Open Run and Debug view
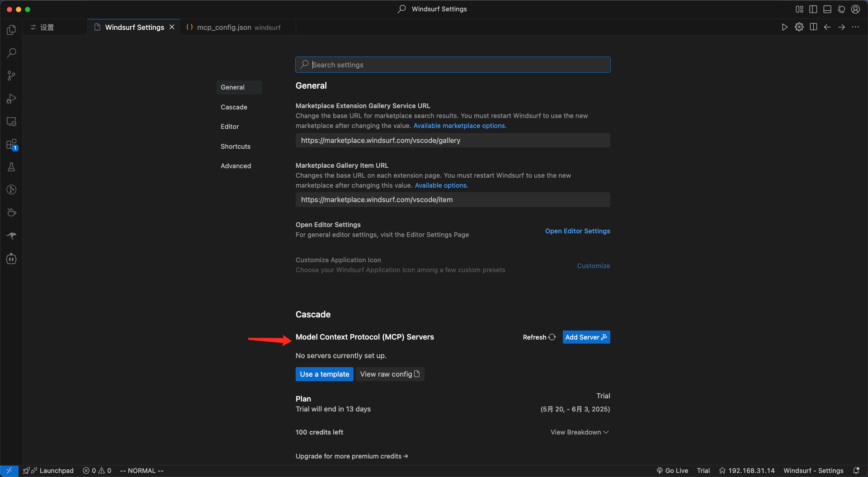 click(11, 99)
